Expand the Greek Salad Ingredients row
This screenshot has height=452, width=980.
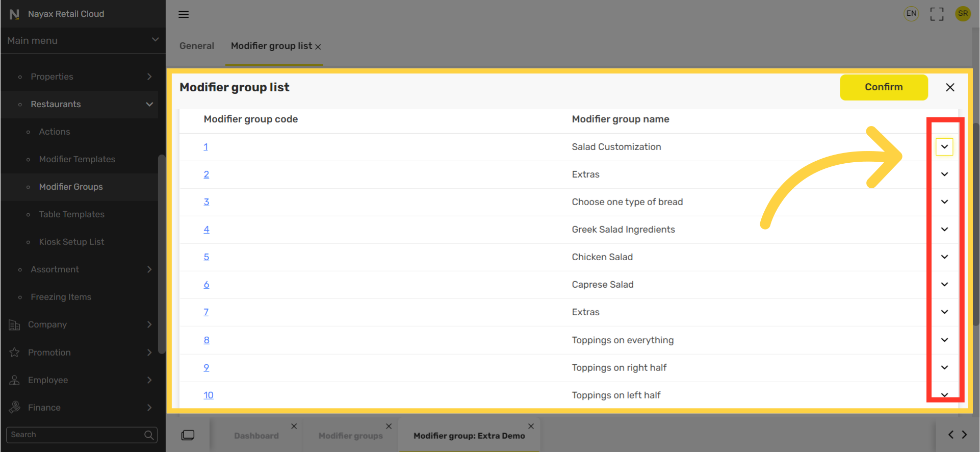coord(944,230)
